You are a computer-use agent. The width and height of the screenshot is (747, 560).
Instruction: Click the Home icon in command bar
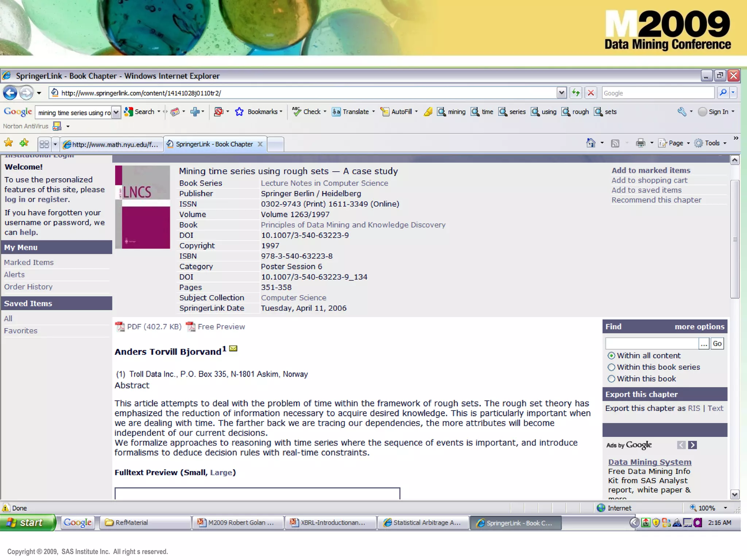point(591,143)
